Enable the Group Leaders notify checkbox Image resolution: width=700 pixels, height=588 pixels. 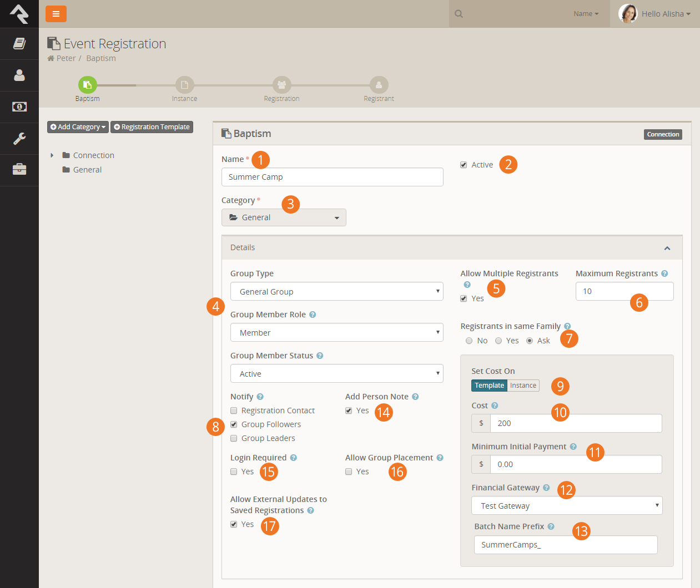(234, 438)
